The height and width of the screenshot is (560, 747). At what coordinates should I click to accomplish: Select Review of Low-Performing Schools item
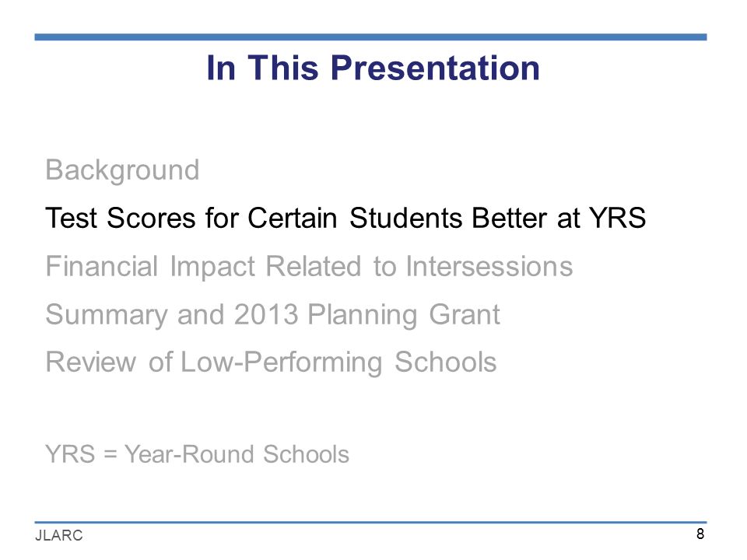271,362
